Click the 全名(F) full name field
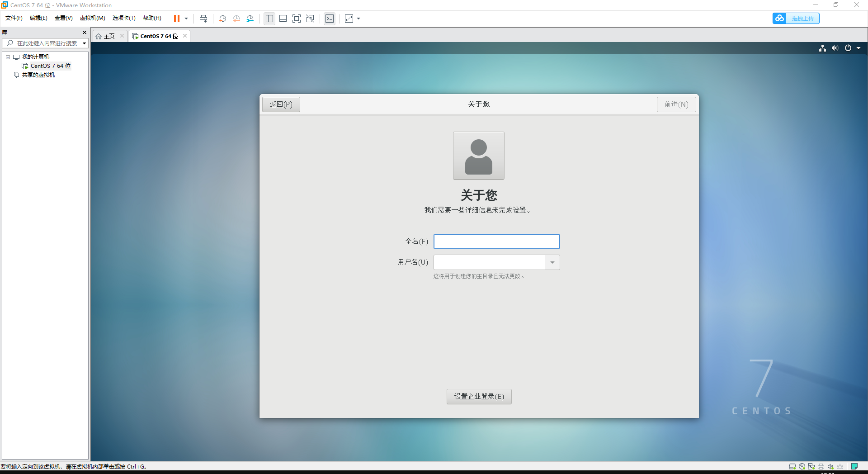This screenshot has height=474, width=868. point(497,242)
